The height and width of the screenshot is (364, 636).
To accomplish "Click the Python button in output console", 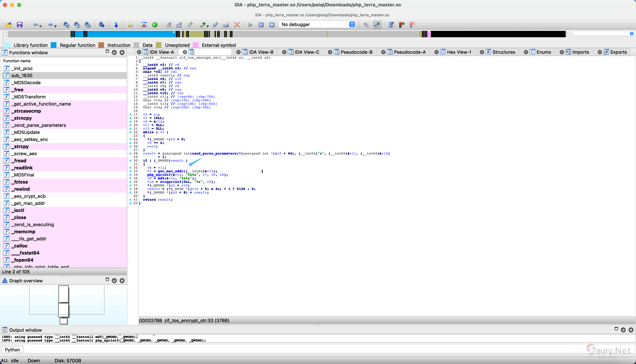I will pyautogui.click(x=12, y=350).
